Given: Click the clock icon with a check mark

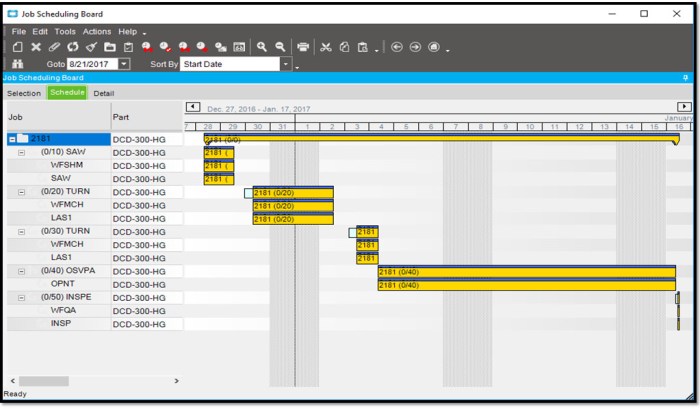Looking at the screenshot, I should pos(165,47).
